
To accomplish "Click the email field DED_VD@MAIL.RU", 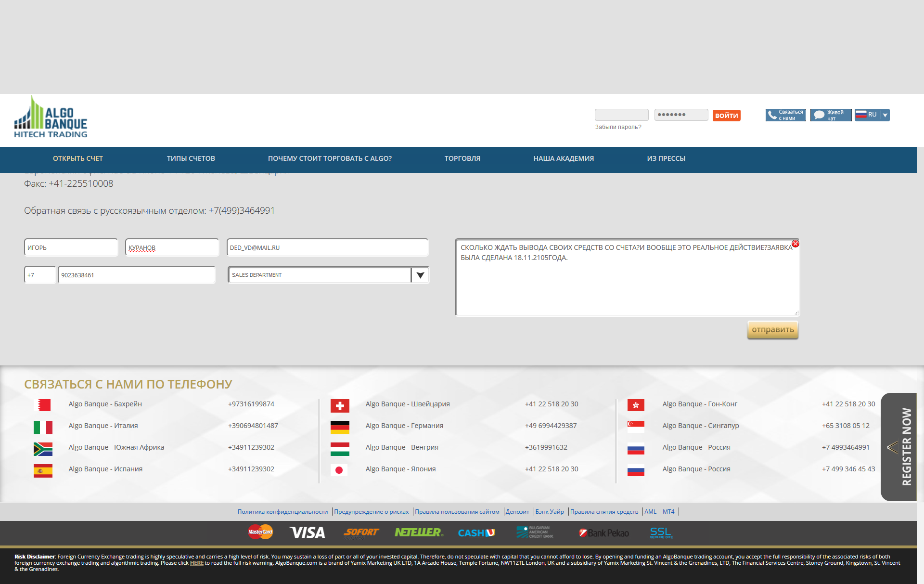I will coord(328,247).
